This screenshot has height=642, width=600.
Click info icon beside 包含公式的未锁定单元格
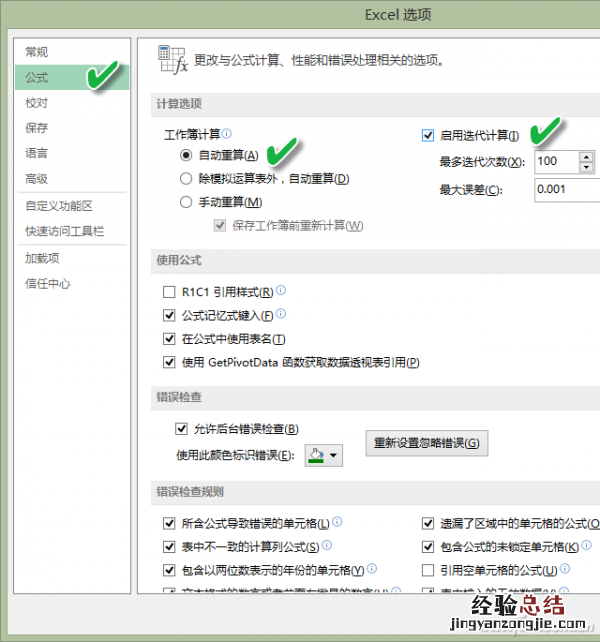pyautogui.click(x=586, y=545)
